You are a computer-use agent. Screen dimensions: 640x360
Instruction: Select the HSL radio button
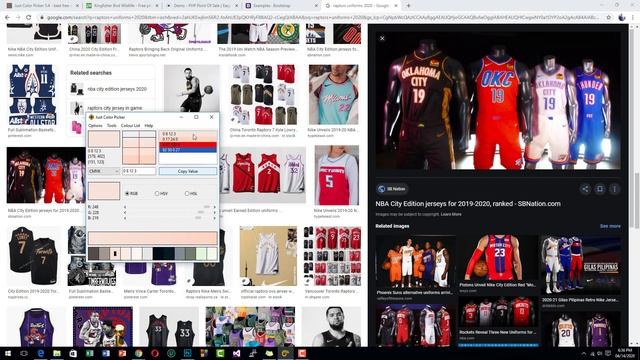pyautogui.click(x=191, y=193)
